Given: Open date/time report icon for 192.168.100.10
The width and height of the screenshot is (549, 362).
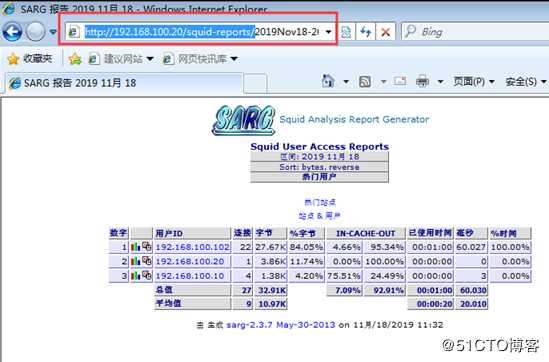Looking at the screenshot, I should (x=147, y=275).
